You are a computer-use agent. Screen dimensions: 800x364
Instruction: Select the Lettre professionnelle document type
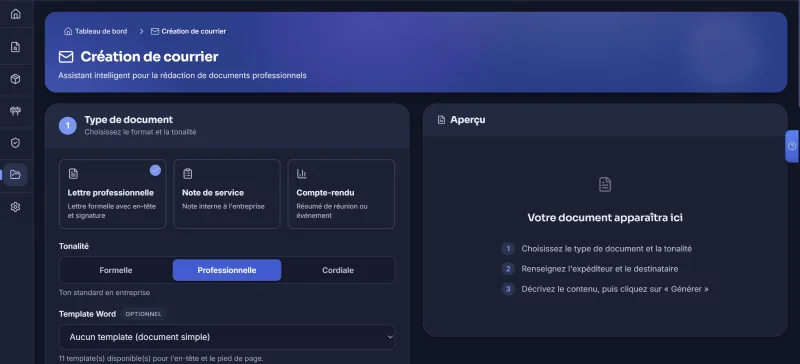pos(113,194)
